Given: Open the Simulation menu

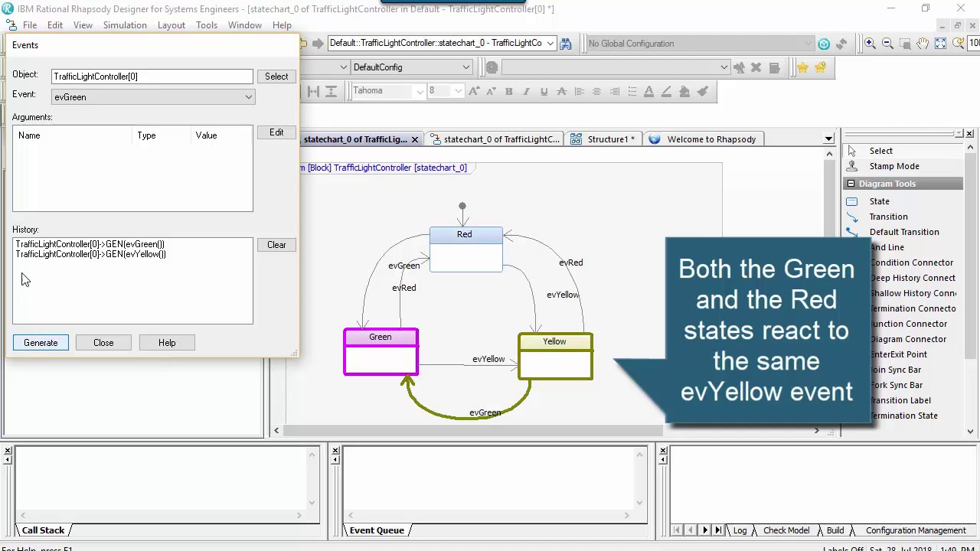Looking at the screenshot, I should point(125,25).
